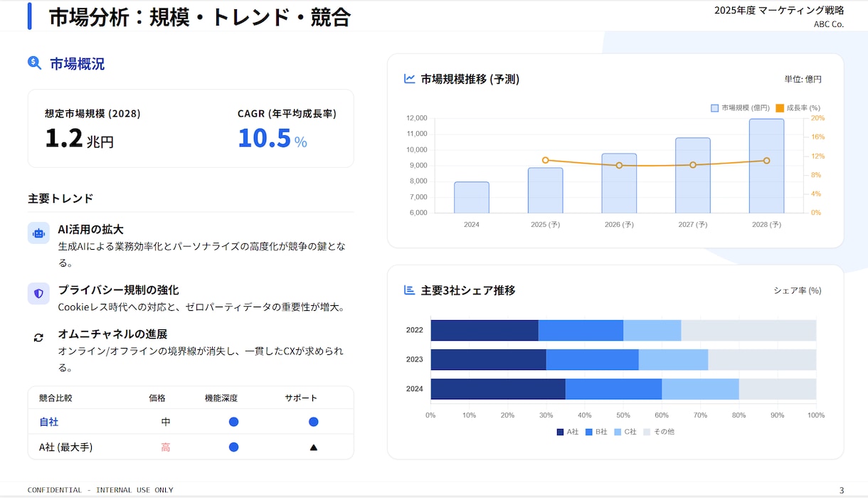
Task: Click the 2024 market size bar
Action: pos(472,197)
